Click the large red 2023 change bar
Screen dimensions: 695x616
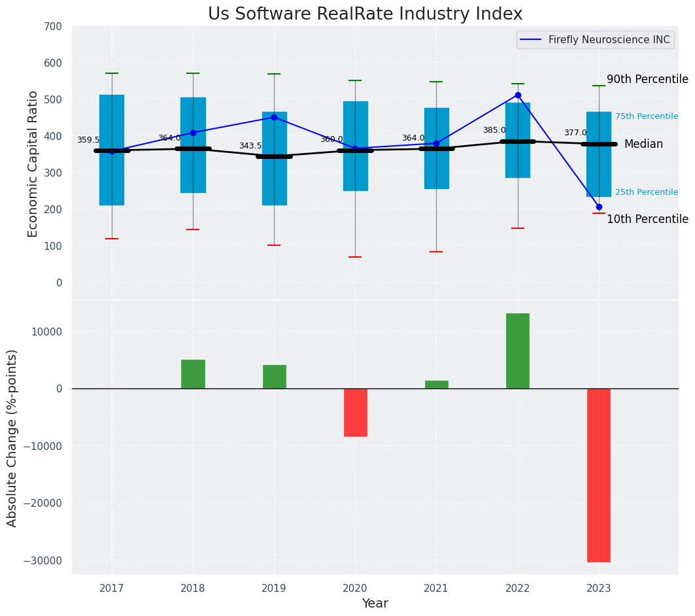(599, 475)
